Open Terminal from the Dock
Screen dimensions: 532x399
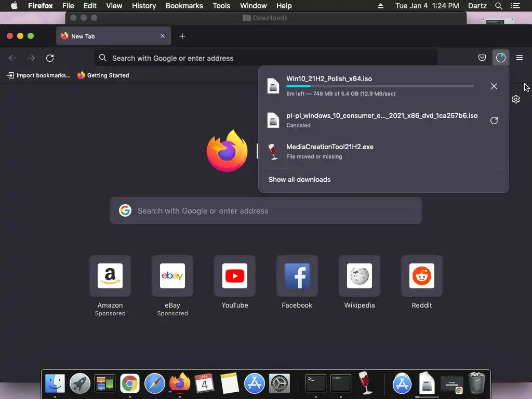315,384
